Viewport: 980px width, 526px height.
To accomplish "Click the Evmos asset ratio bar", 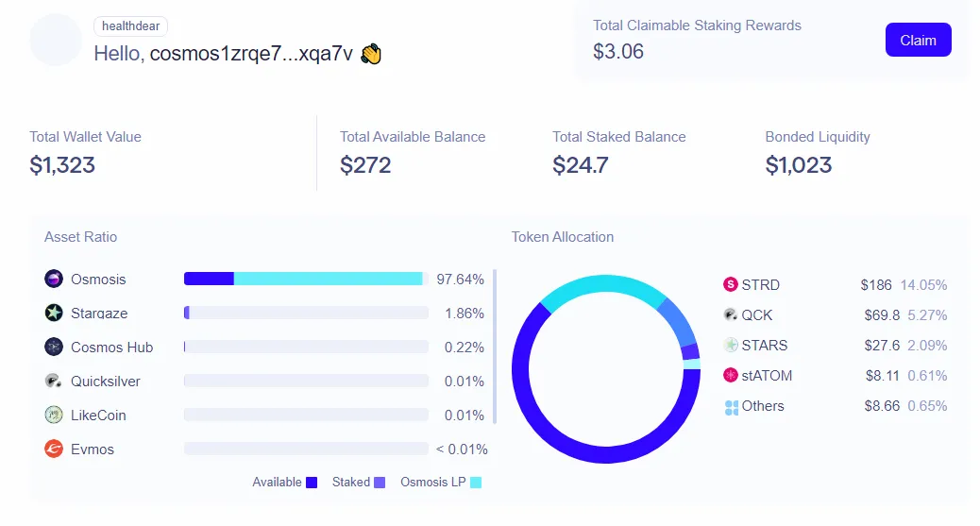I will [x=306, y=449].
